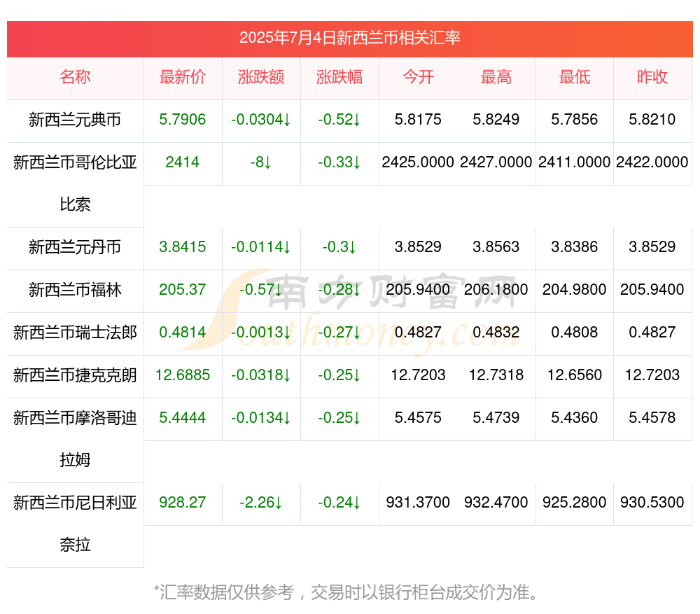
Task: Click the change value -0.0013↓
Action: point(261,333)
